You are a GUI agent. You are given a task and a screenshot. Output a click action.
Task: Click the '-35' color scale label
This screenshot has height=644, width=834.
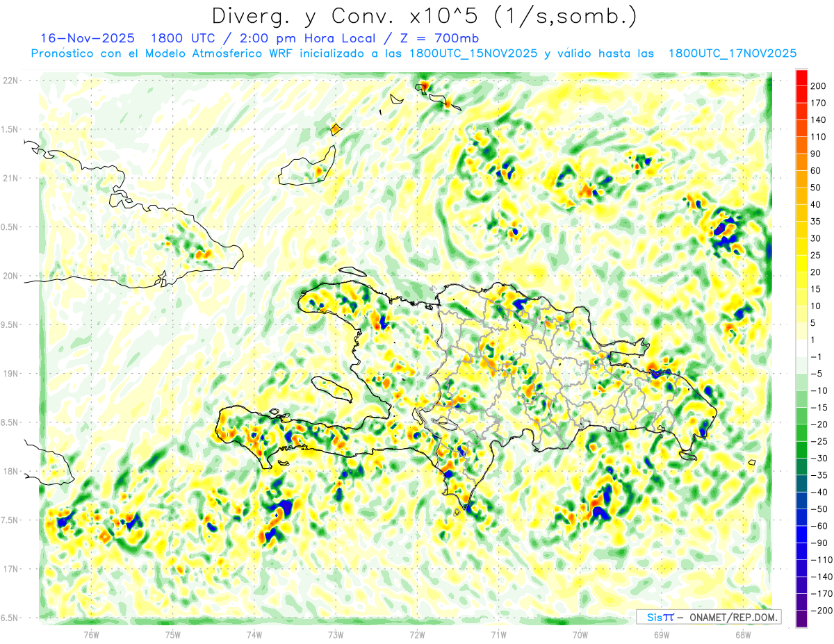[x=819, y=475]
